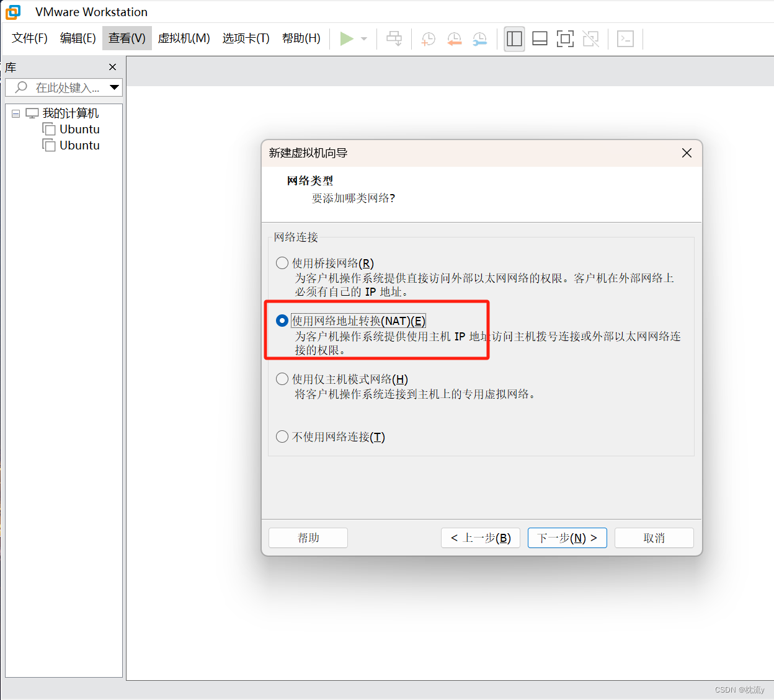This screenshot has width=774, height=700.
Task: Close the 库 library panel
Action: tap(112, 67)
